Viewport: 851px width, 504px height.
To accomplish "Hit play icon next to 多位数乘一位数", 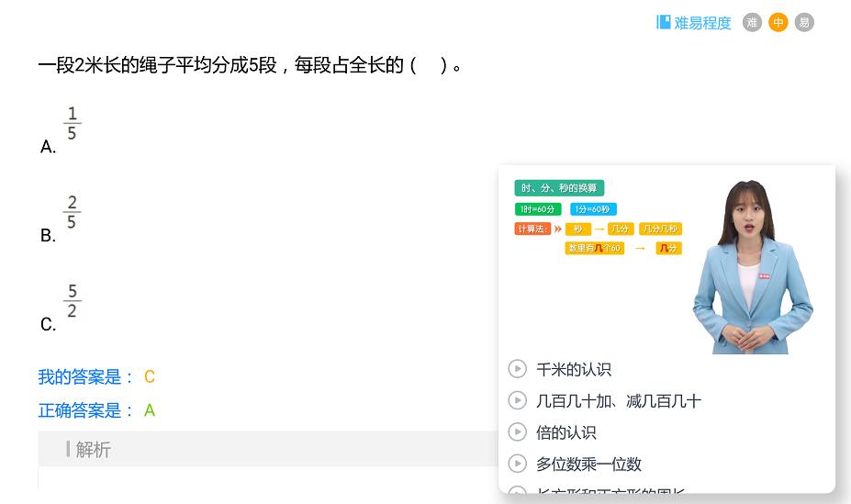I will [x=517, y=464].
